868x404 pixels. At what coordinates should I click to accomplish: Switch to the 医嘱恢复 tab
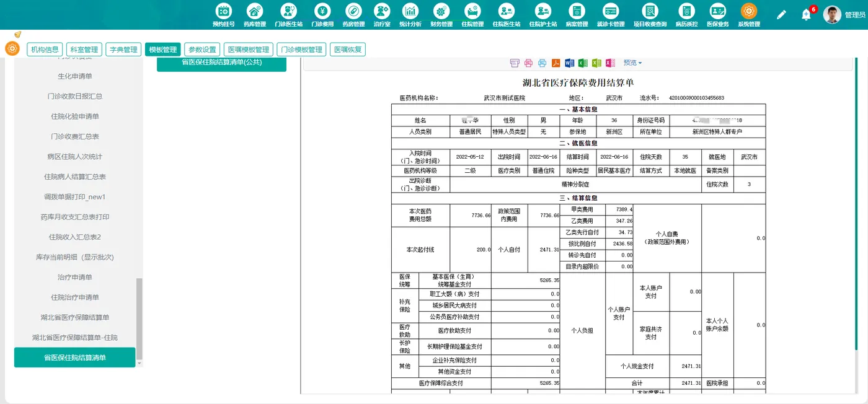click(x=348, y=48)
